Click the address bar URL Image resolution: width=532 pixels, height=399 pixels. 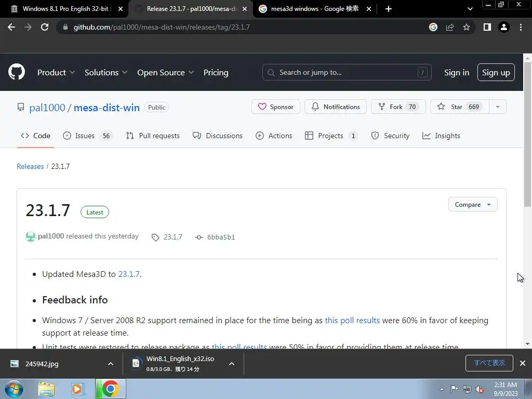coord(162,27)
